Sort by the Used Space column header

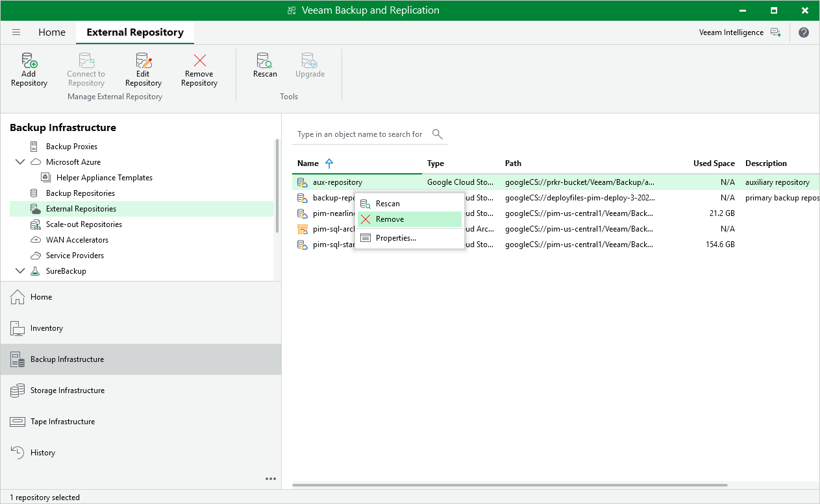[714, 163]
